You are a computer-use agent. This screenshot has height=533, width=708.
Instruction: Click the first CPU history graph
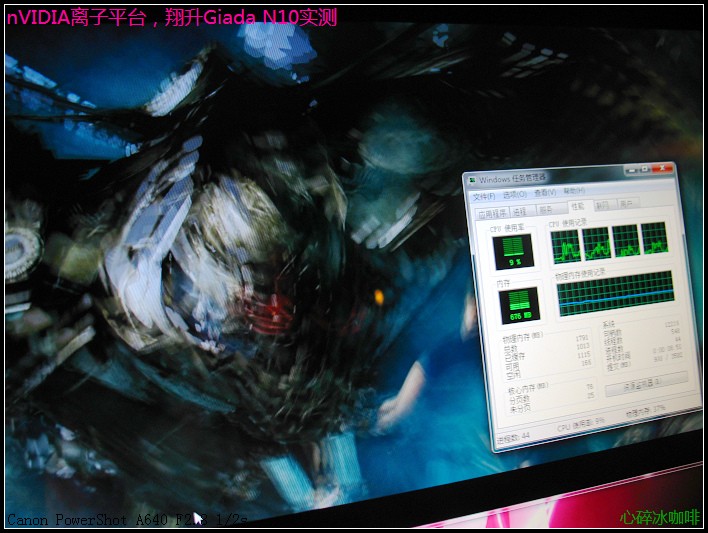pyautogui.click(x=566, y=246)
